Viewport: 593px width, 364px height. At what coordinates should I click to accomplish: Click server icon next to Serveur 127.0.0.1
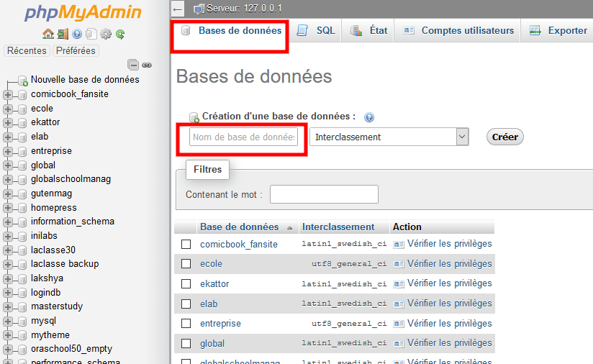click(199, 9)
